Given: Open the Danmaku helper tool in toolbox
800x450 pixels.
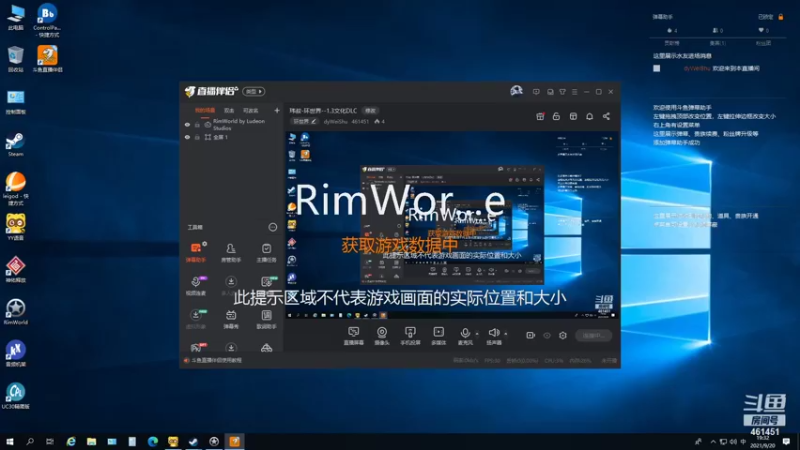Looking at the screenshot, I should point(196,252).
